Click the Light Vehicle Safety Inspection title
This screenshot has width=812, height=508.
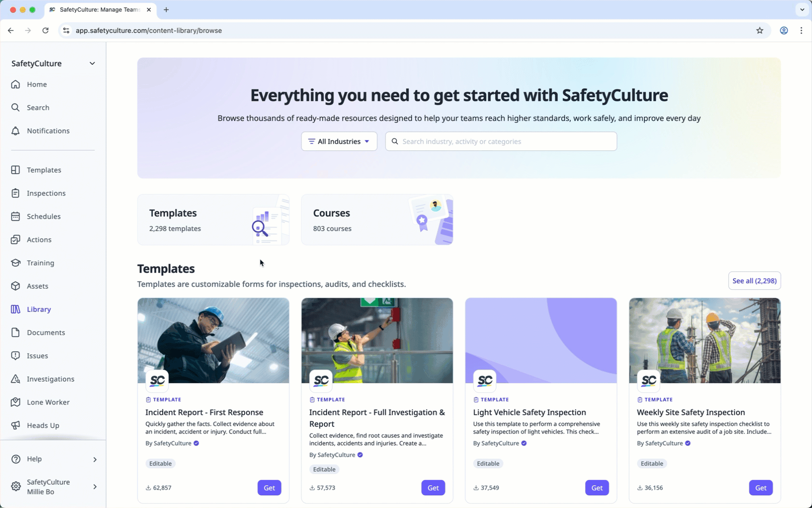click(x=529, y=412)
